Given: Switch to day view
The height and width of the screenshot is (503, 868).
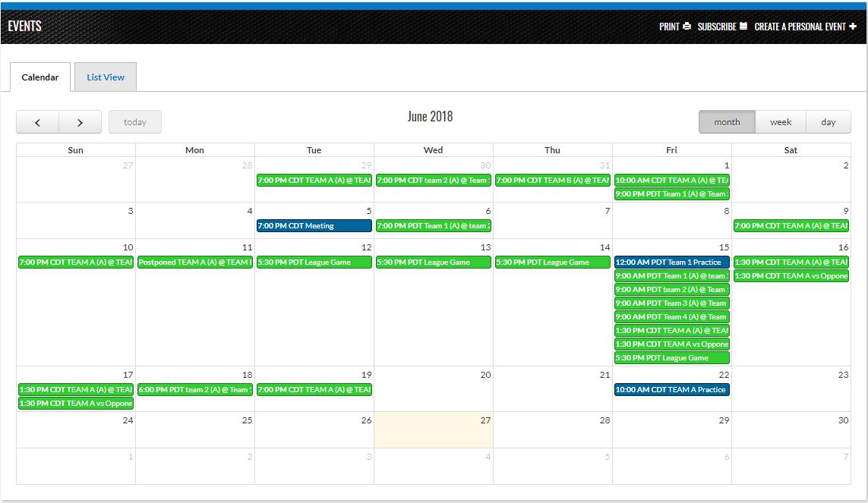Looking at the screenshot, I should [x=828, y=122].
